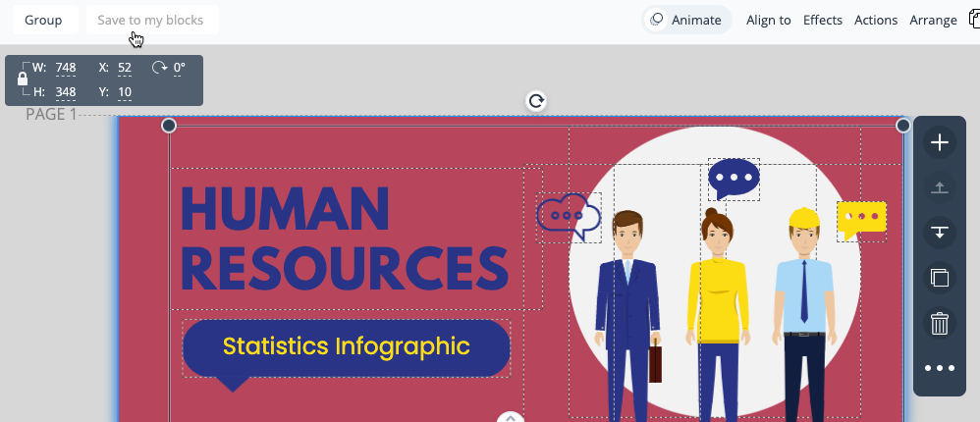The height and width of the screenshot is (422, 980).
Task: Click the top-left resize handle
Action: 169,126
